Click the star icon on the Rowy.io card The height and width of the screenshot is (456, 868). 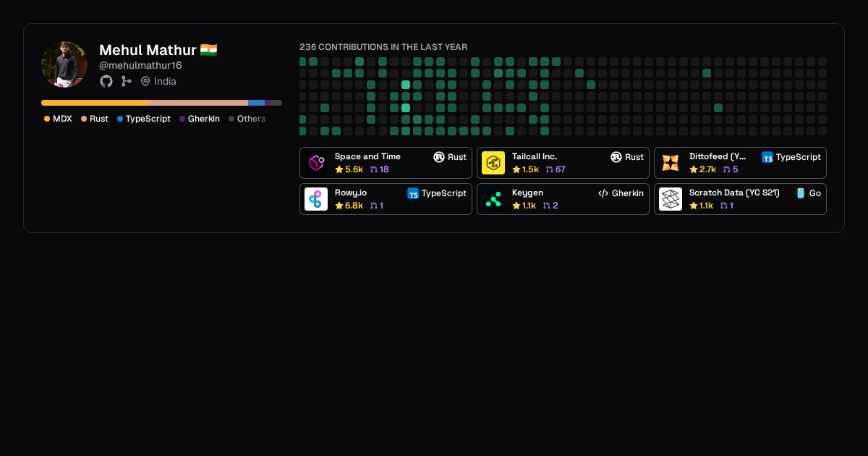[339, 206]
